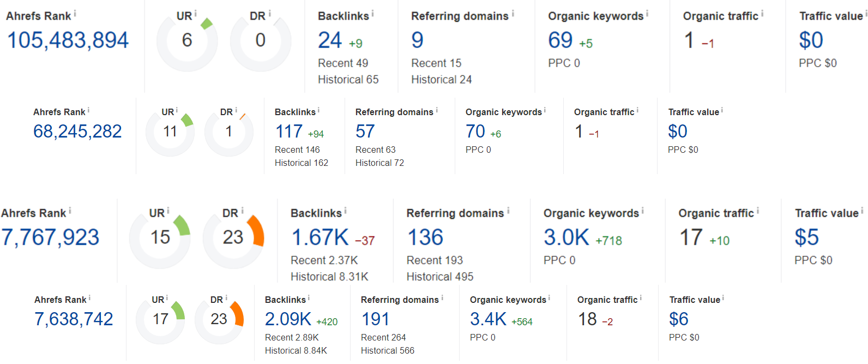This screenshot has width=868, height=364.
Task: Click the "Historical 8.31K" backlinks text
Action: click(329, 277)
